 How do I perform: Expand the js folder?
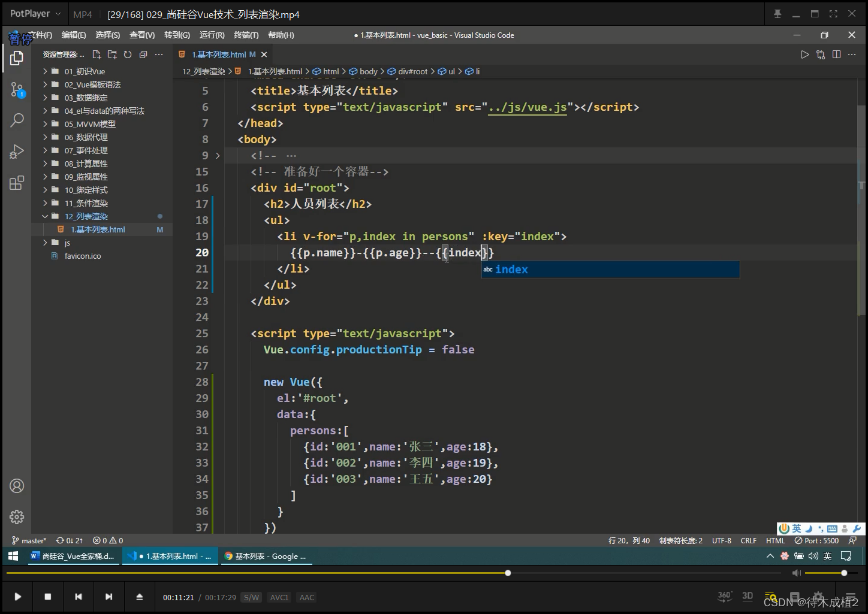coord(102,243)
